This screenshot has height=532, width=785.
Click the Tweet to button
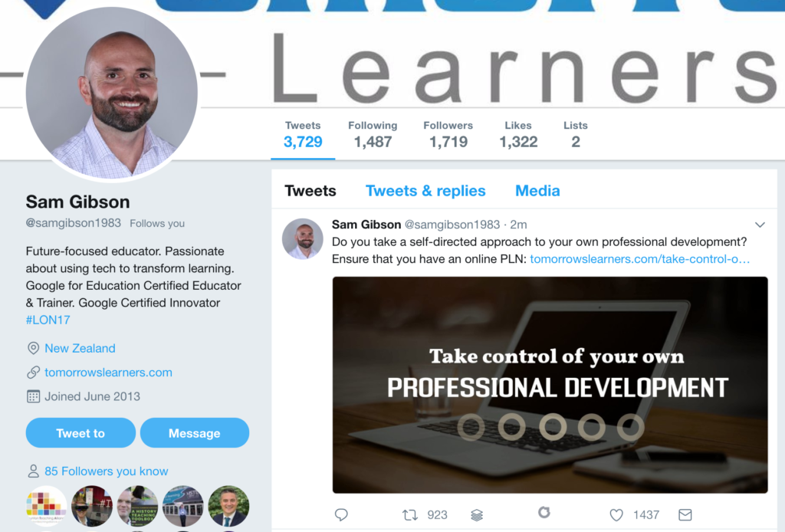click(x=80, y=433)
